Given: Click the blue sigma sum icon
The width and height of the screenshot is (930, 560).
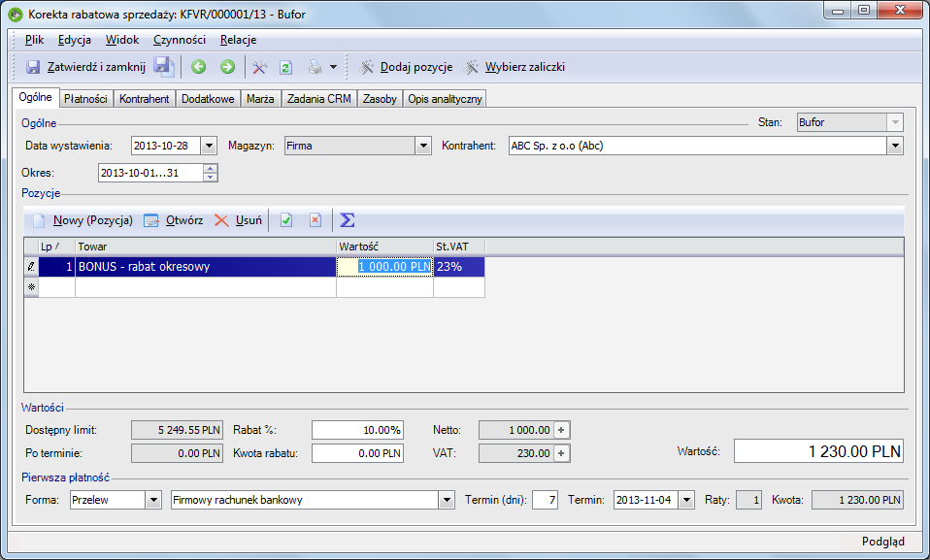Looking at the screenshot, I should tap(348, 220).
